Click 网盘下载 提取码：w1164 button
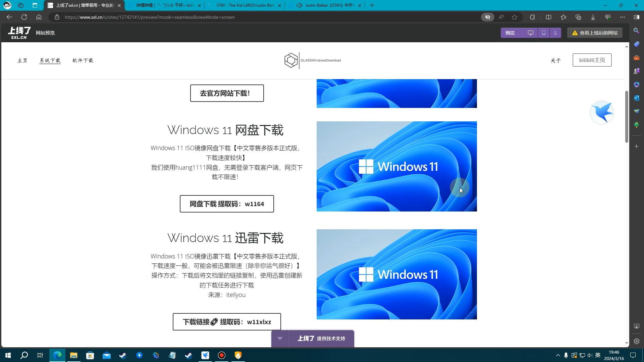 (x=227, y=204)
